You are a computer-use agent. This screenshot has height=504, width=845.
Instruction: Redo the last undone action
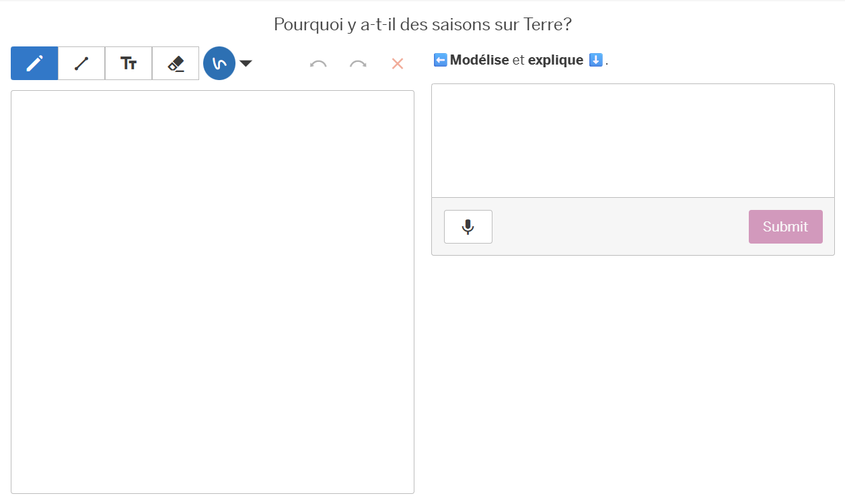[x=358, y=64]
